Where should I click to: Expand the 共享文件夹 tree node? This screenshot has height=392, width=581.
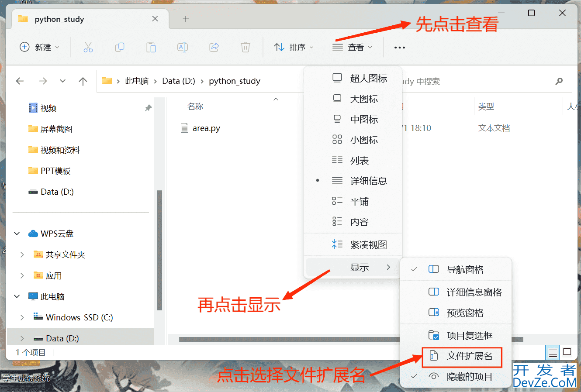coord(22,254)
